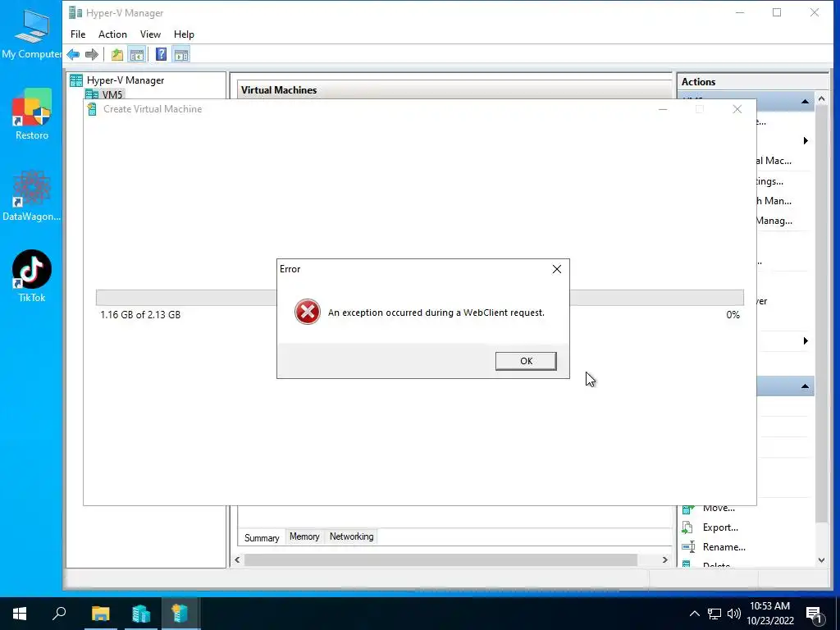Click the Hyper-V Manager title bar icon

point(75,13)
